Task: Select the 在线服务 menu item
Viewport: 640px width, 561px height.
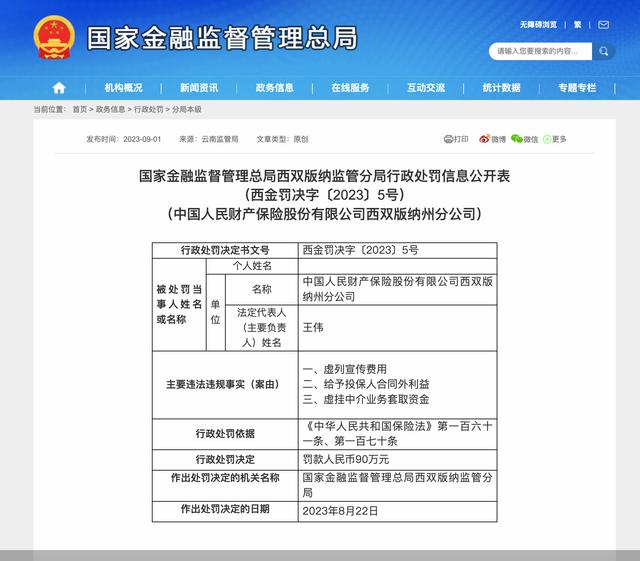Action: [350, 88]
